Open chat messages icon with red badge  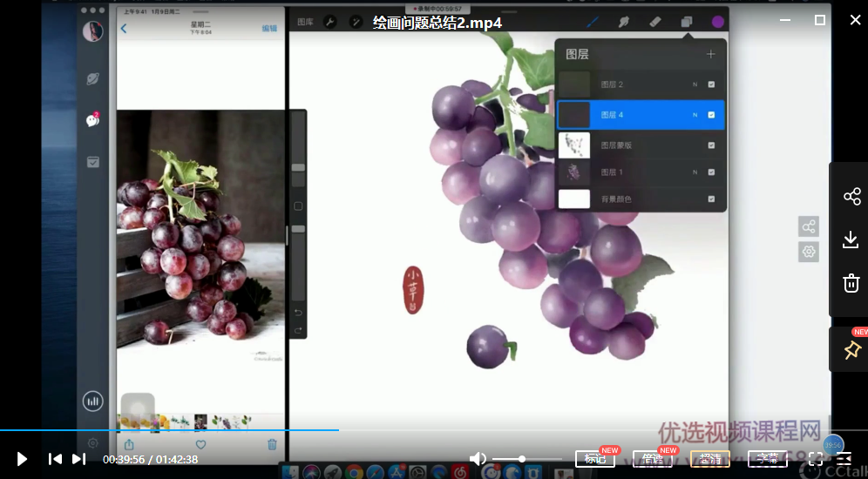coord(92,120)
